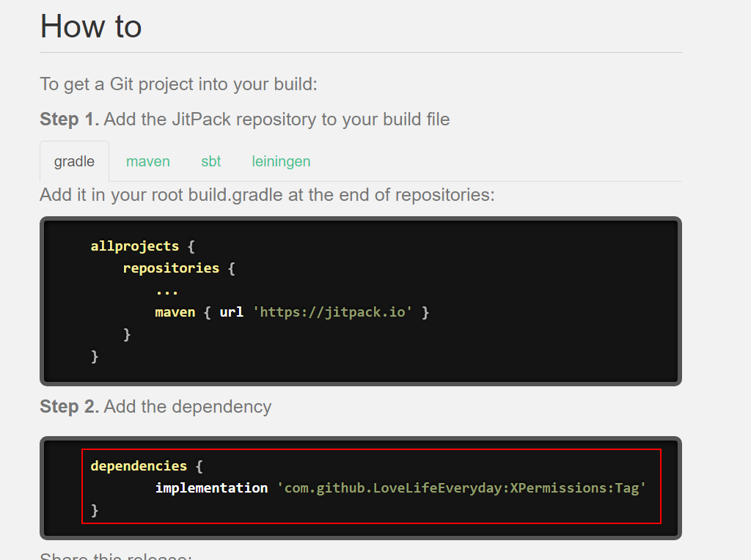Switch to the maven tab

tap(148, 161)
